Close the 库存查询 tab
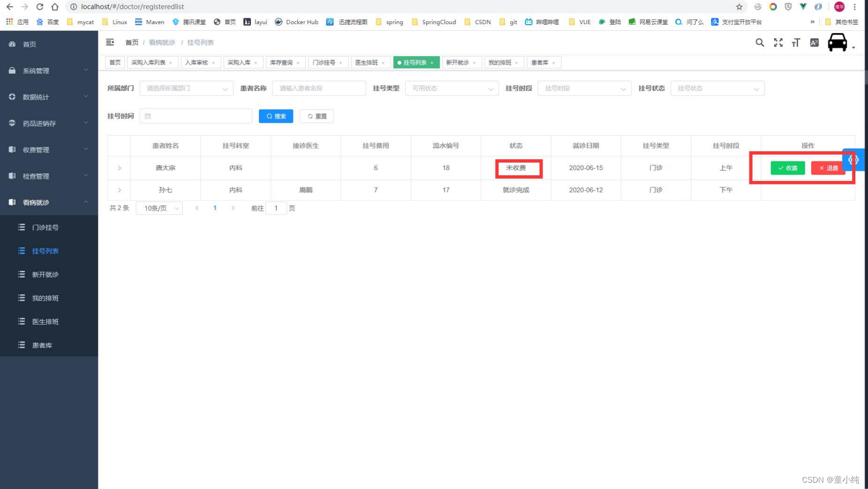This screenshot has height=489, width=868. pyautogui.click(x=298, y=63)
